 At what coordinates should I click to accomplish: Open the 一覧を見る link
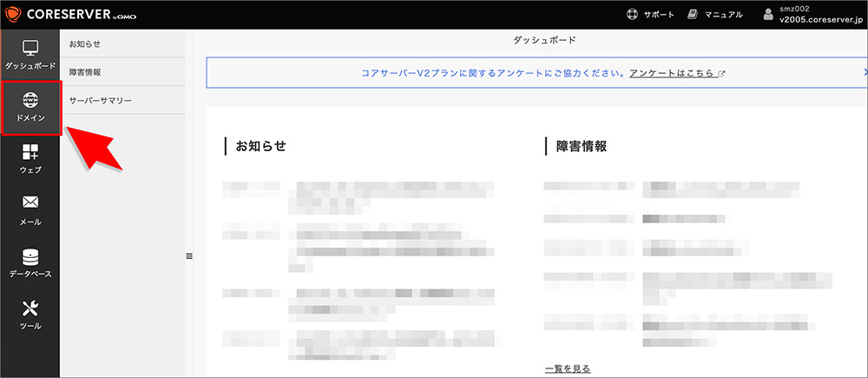click(568, 368)
